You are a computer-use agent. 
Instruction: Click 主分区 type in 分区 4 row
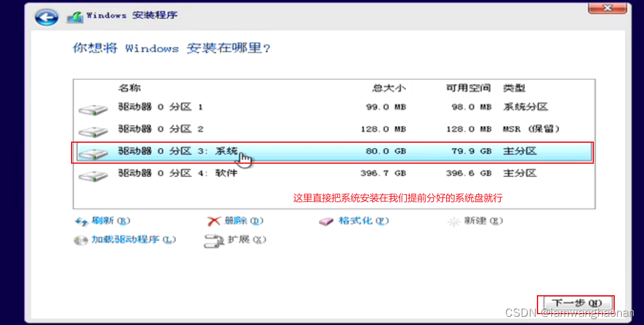click(520, 173)
